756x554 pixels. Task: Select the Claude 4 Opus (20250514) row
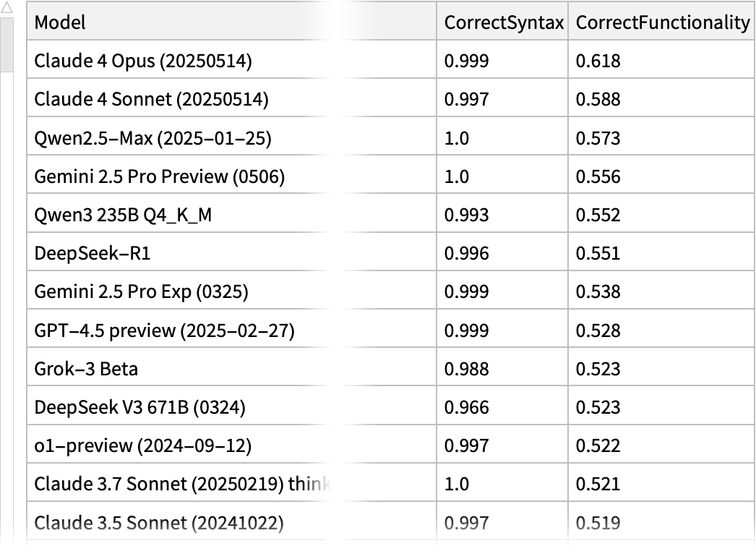[143, 61]
